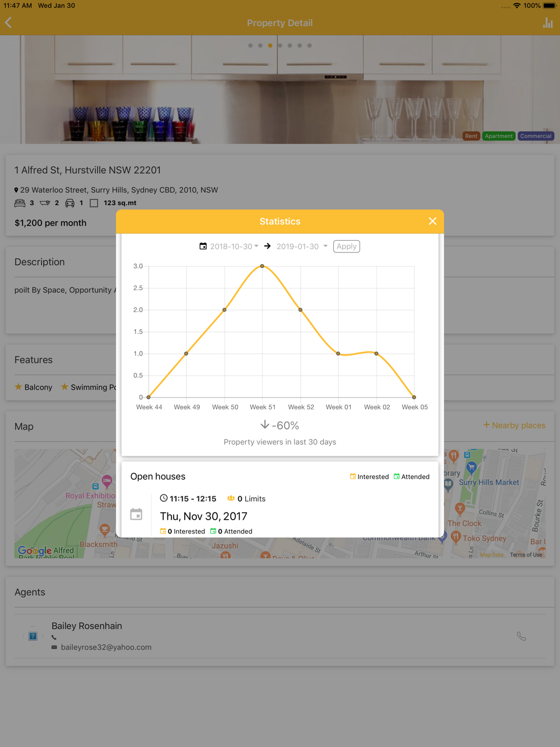Click the area square icon
This screenshot has width=560, height=747.
click(94, 203)
